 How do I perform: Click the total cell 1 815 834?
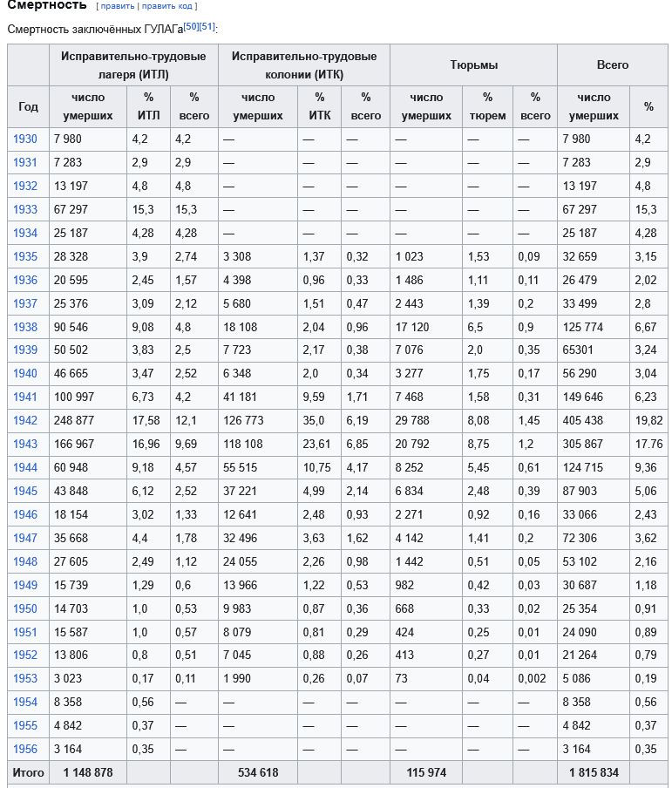594,772
